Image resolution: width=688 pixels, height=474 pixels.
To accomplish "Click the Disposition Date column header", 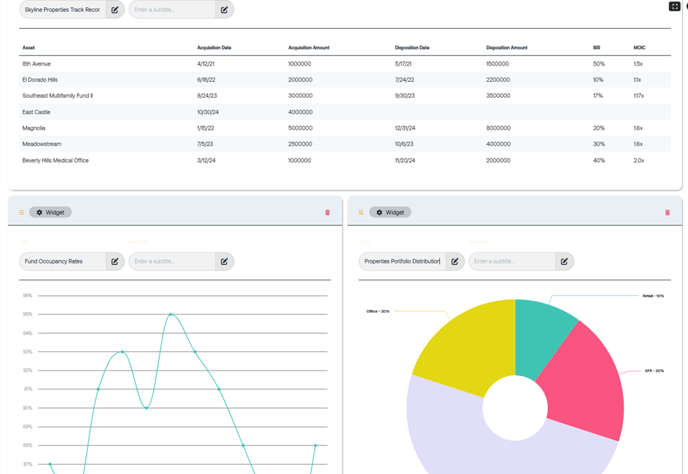I will [412, 47].
